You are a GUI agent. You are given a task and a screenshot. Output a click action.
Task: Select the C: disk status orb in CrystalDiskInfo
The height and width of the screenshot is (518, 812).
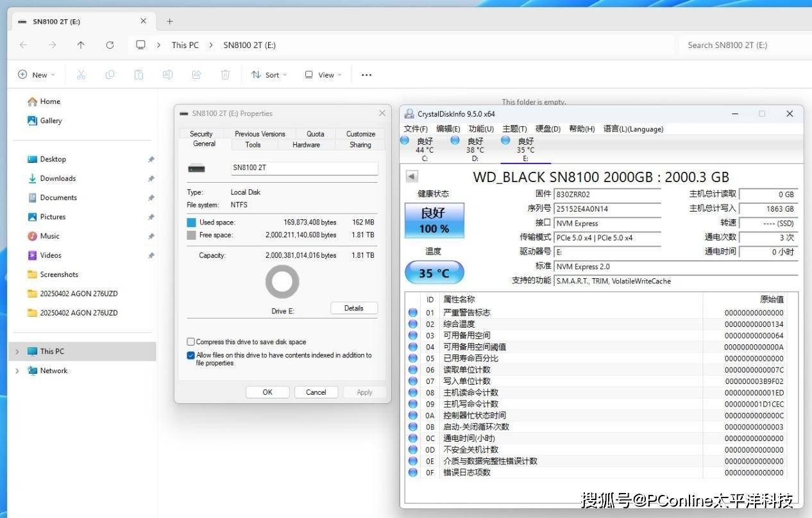(404, 140)
